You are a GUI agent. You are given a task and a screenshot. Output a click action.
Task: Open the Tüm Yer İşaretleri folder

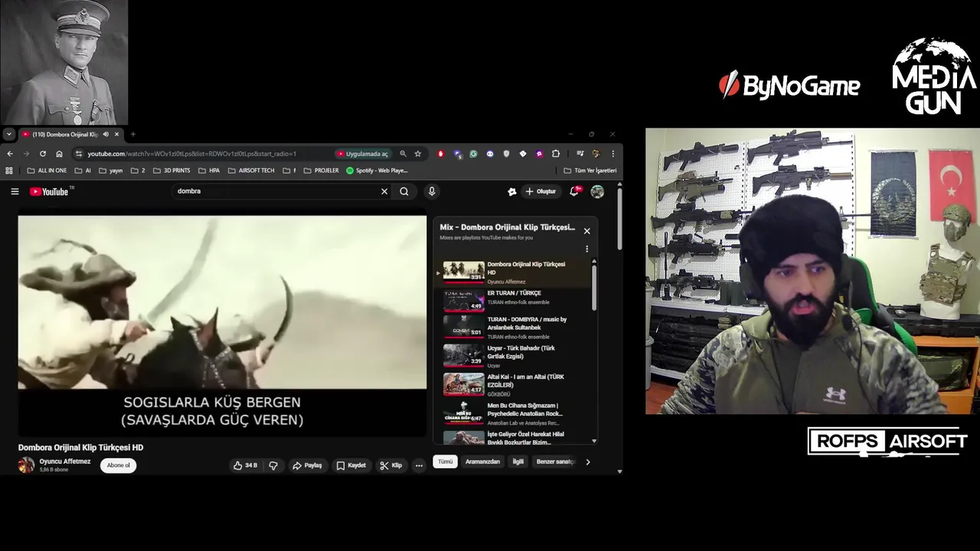point(590,171)
